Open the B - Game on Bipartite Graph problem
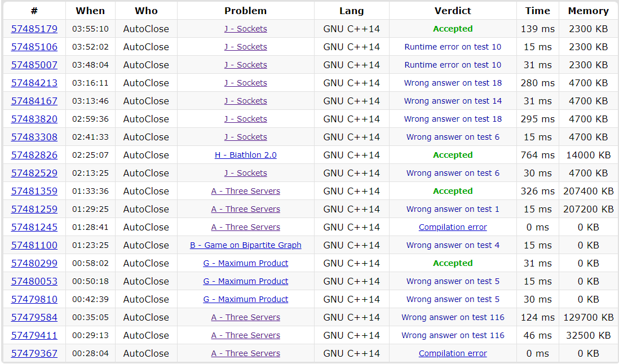The image size is (619, 364). [245, 245]
